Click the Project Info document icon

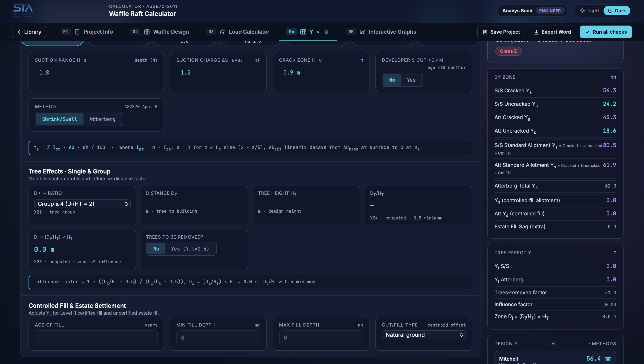tap(77, 32)
